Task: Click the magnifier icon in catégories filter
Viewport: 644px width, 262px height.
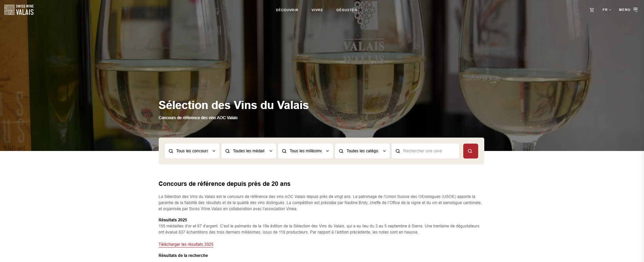Action: [341, 151]
